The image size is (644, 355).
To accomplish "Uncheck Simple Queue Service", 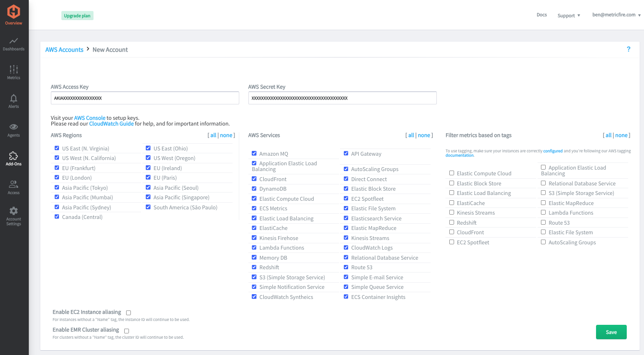I will tap(346, 286).
